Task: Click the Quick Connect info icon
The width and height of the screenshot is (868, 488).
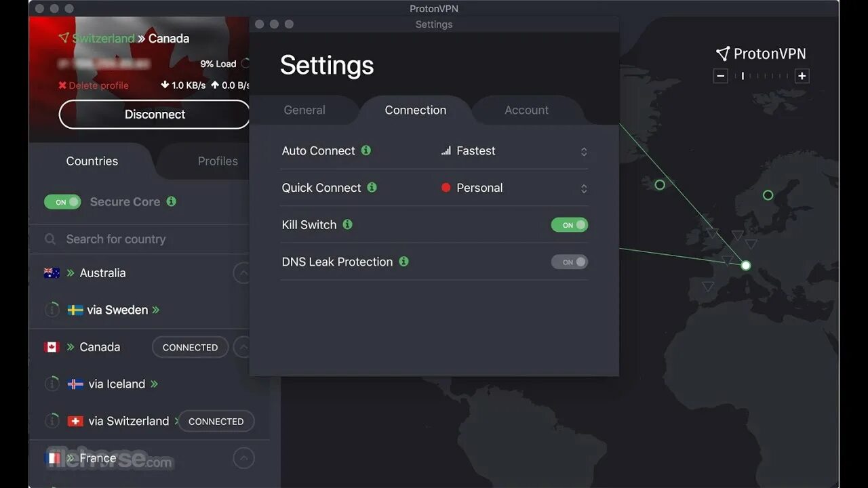Action: pyautogui.click(x=372, y=187)
